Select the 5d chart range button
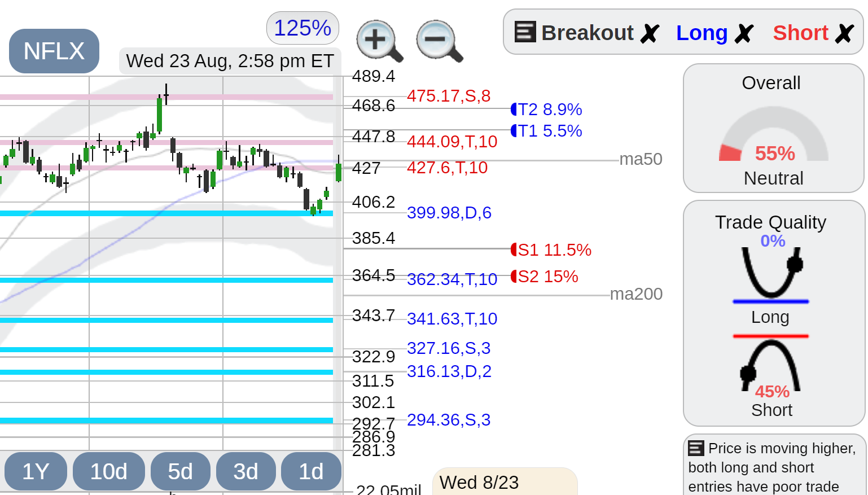The width and height of the screenshot is (868, 495). pos(181,471)
